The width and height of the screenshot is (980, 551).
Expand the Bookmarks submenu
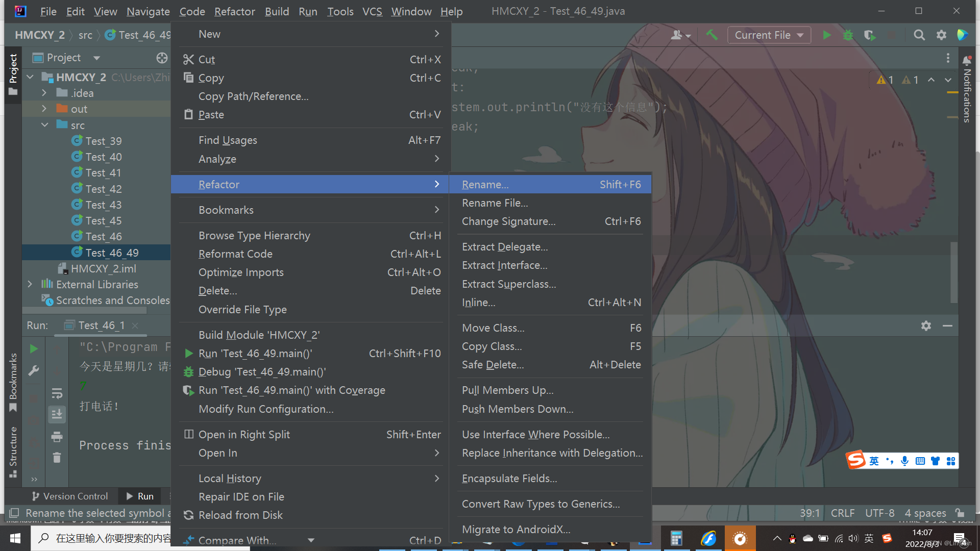[311, 210]
